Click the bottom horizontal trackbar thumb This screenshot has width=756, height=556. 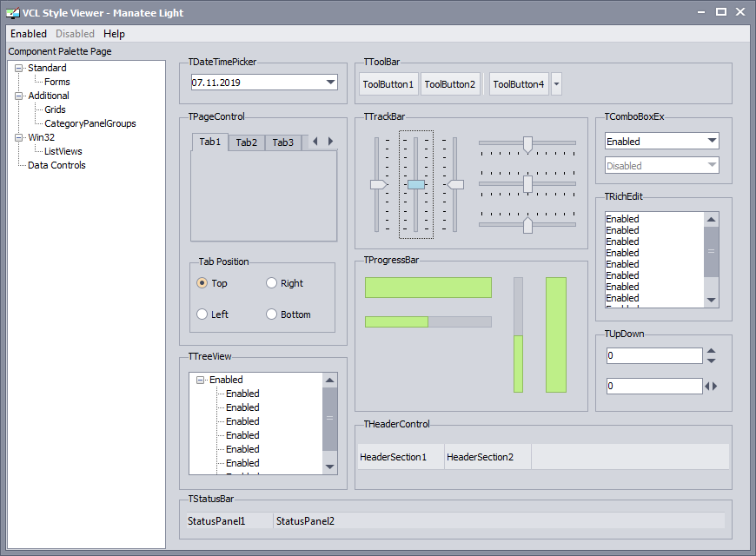[528, 225]
